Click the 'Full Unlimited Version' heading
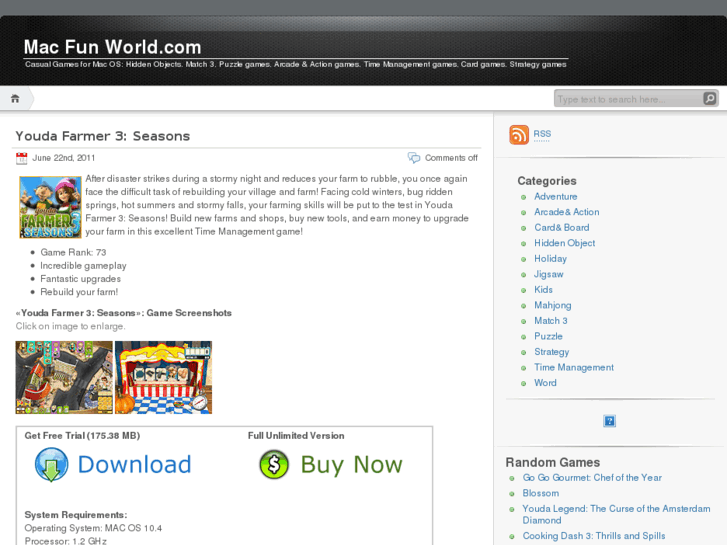This screenshot has width=727, height=545. [x=296, y=436]
